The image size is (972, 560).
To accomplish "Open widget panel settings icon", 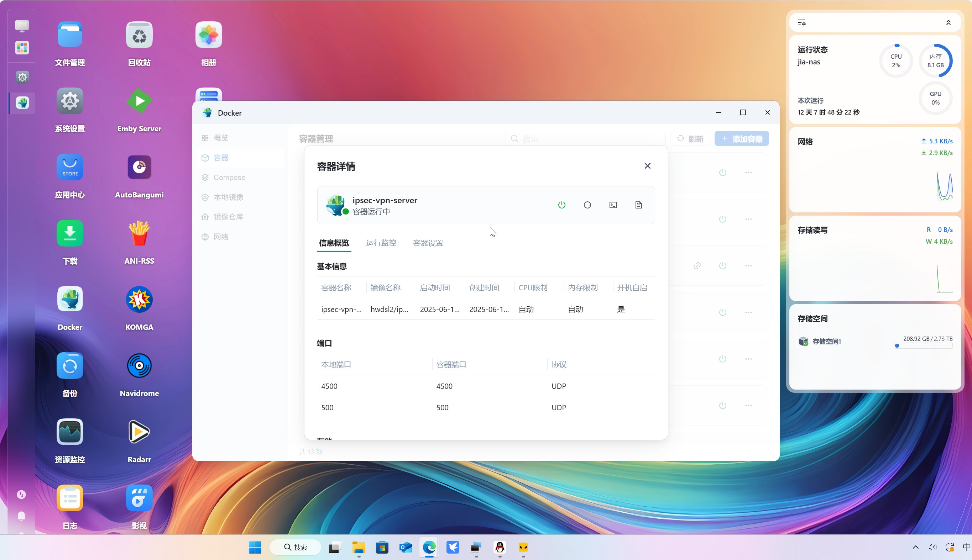I will pyautogui.click(x=801, y=23).
